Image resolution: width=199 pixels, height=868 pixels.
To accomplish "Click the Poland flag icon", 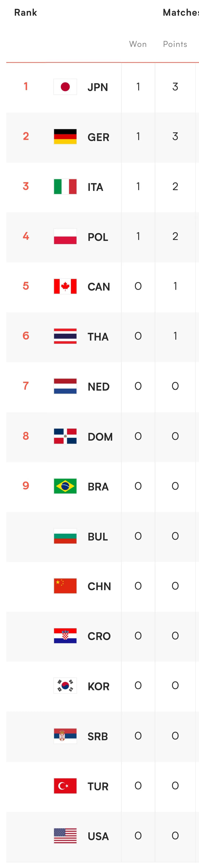I will click(x=65, y=236).
